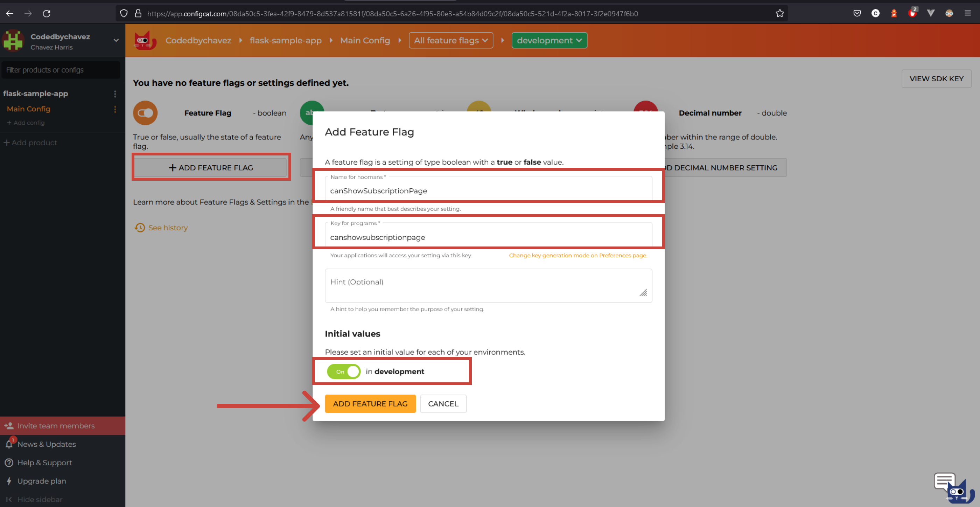Open the development environment dropdown
Viewport: 980px width, 507px height.
(x=548, y=40)
